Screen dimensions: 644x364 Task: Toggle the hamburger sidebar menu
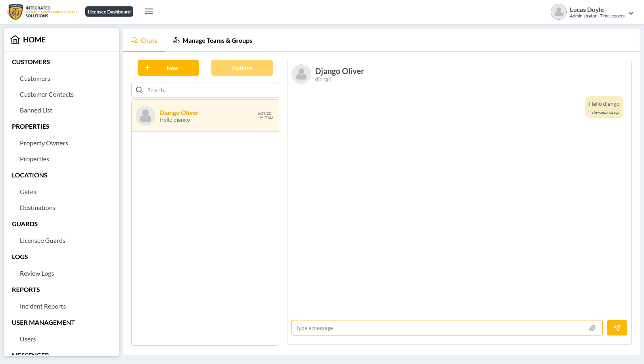[149, 11]
